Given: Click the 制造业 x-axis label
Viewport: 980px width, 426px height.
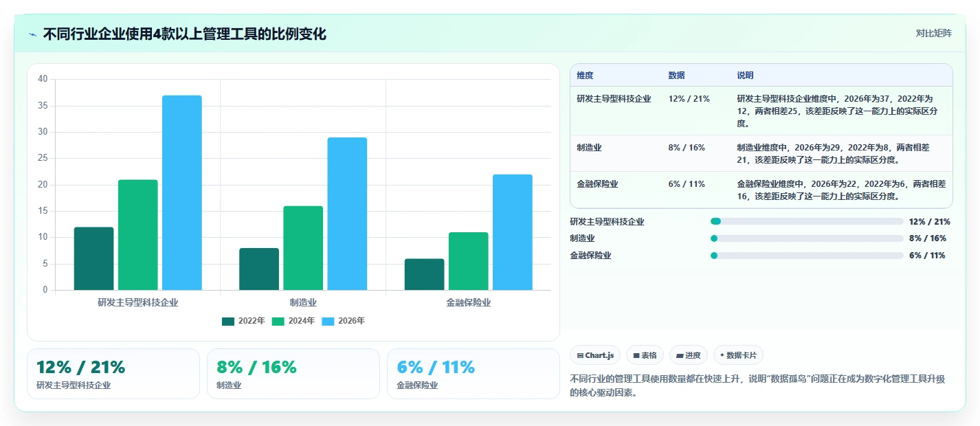Looking at the screenshot, I should coord(303,302).
